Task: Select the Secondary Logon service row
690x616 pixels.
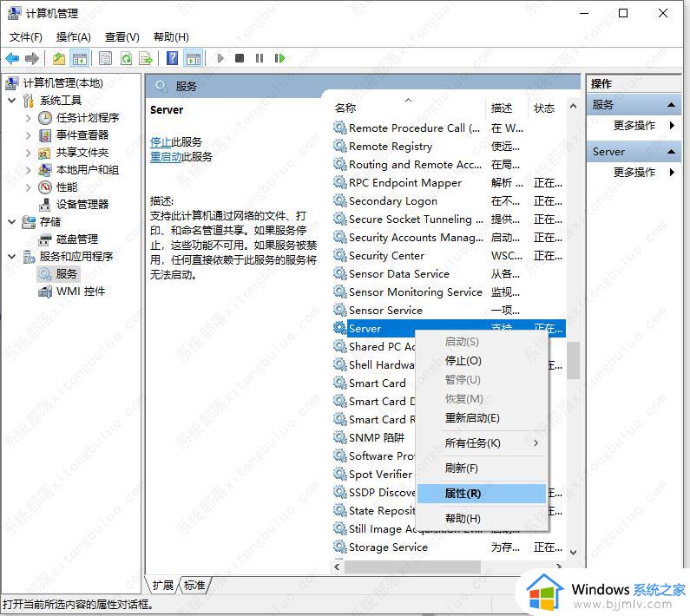Action: tap(449, 201)
